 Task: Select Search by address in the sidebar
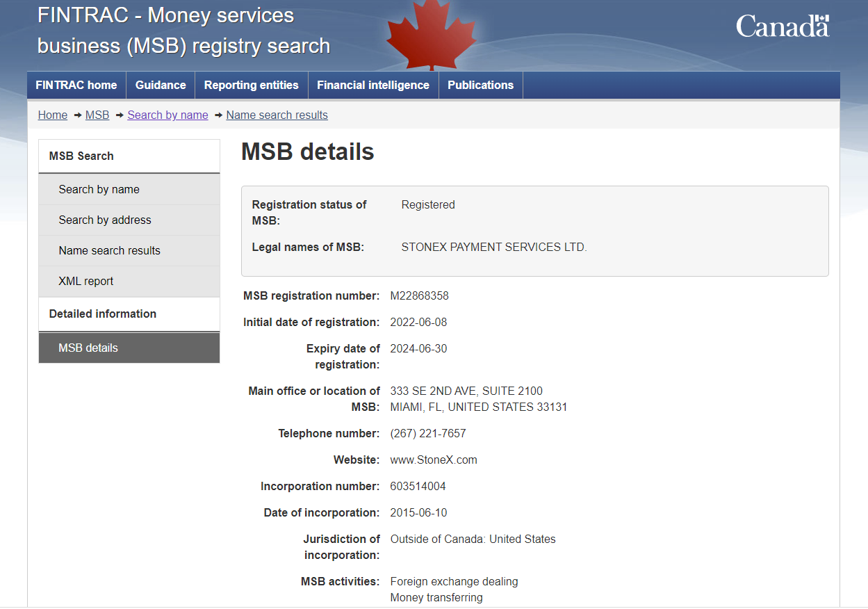(x=129, y=220)
